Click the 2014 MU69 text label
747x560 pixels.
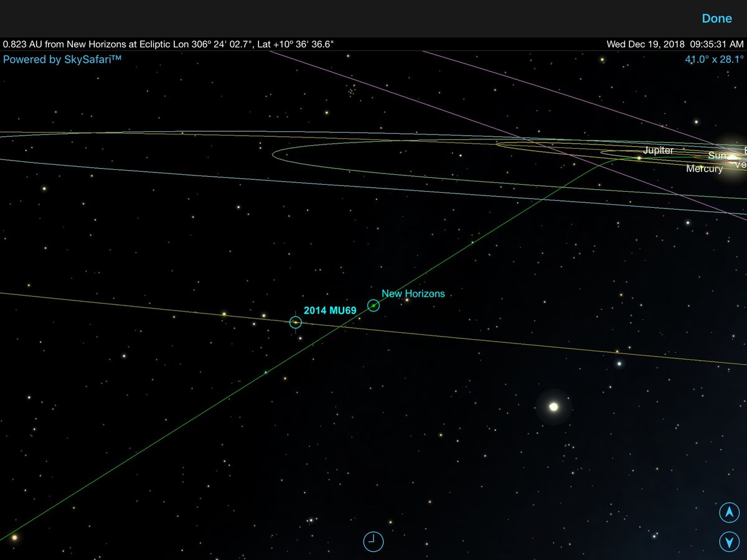[329, 310]
